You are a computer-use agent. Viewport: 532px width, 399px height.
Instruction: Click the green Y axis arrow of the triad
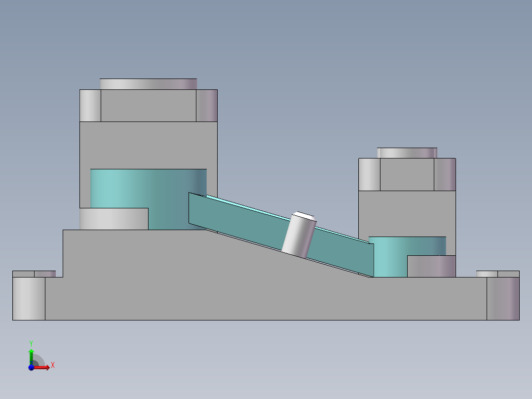click(31, 357)
